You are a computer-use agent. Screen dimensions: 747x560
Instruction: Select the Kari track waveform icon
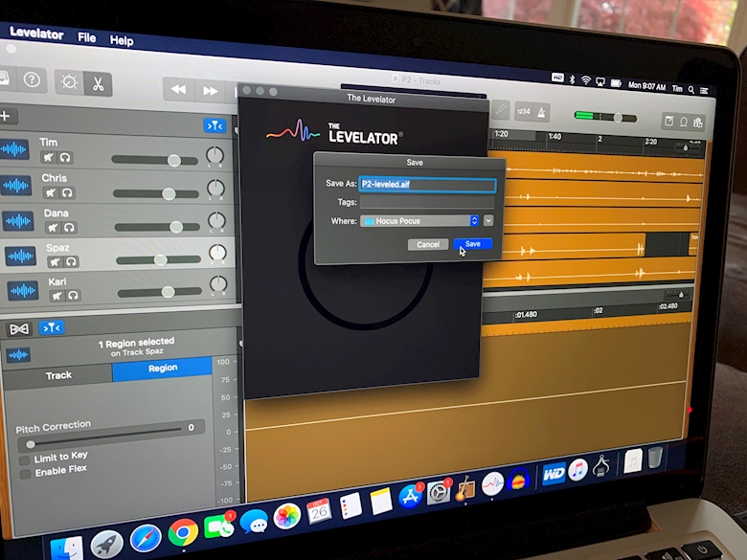[23, 290]
